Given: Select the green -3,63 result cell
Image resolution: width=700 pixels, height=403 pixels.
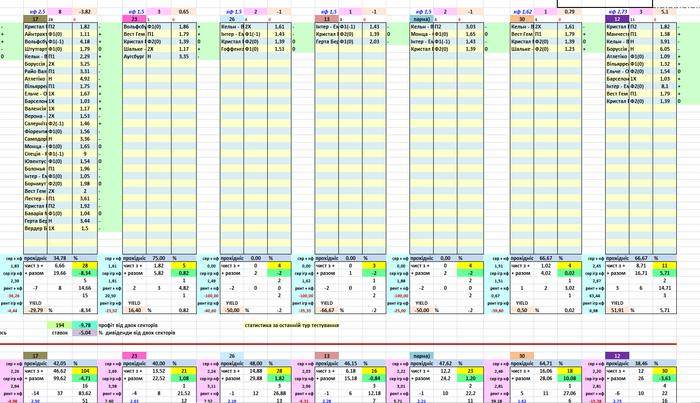Looking at the screenshot, I should pos(665,378).
